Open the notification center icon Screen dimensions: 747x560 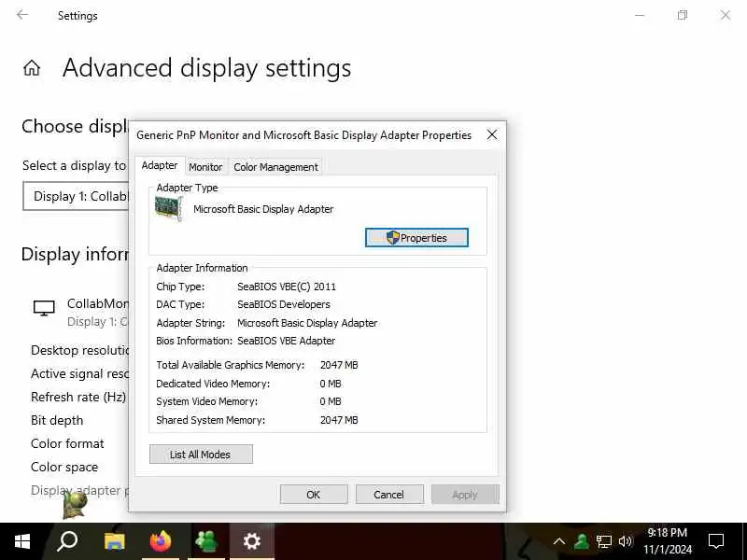[x=715, y=541]
